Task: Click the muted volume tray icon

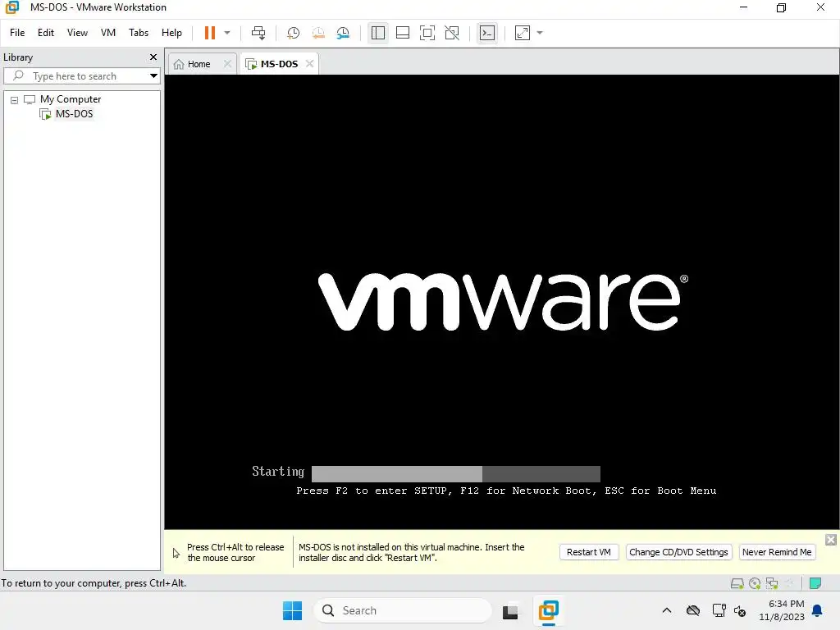Action: pyautogui.click(x=740, y=610)
